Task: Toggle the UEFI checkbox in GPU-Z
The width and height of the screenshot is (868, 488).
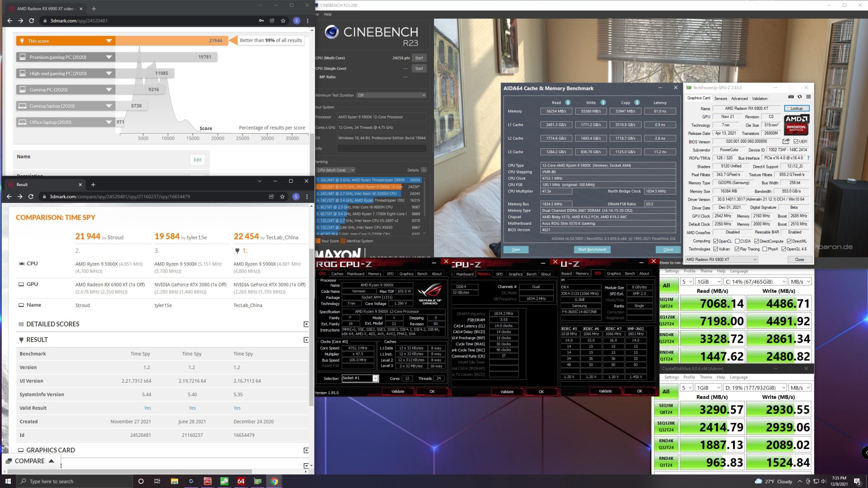Action: coord(796,141)
